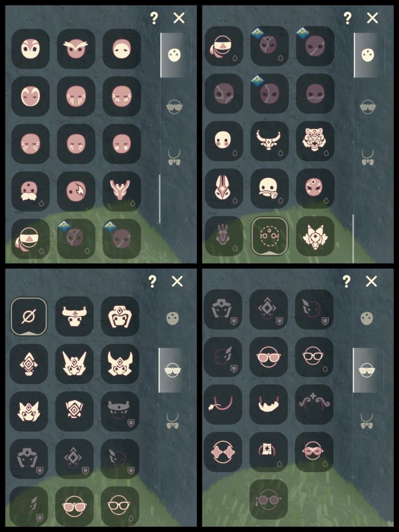Click scrollbar thumb beside the deer antler mask
399x532 pixels.
[x=160, y=199]
